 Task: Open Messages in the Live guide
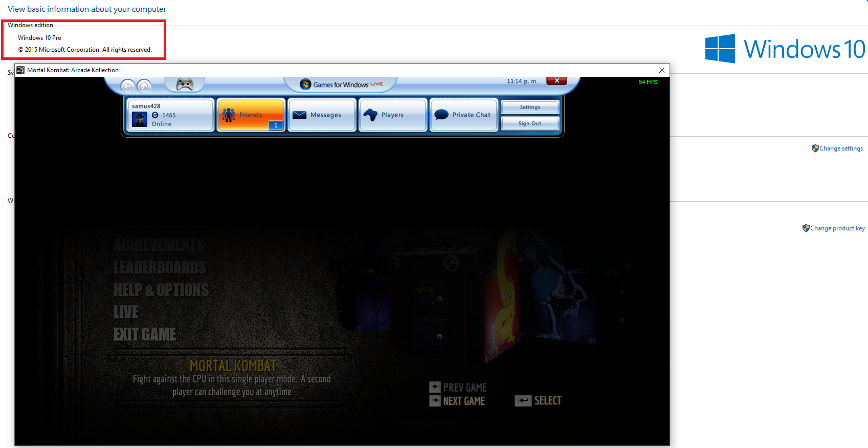pyautogui.click(x=322, y=115)
